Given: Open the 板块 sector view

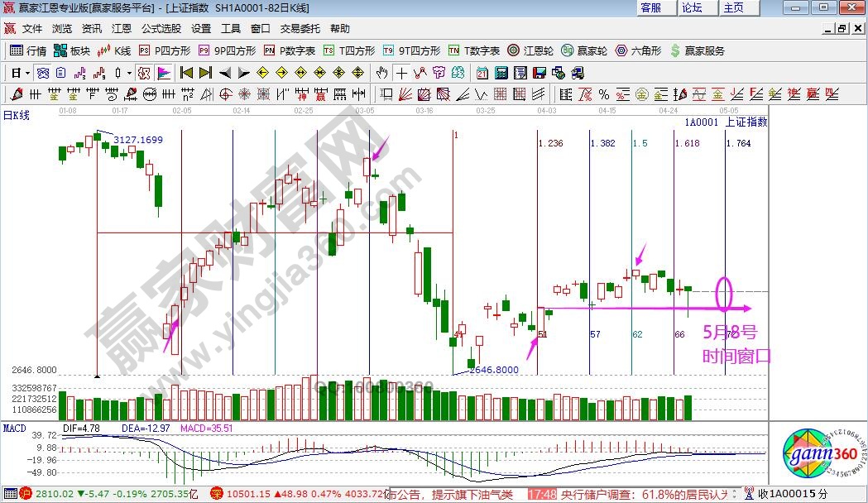Looking at the screenshot, I should tap(72, 50).
